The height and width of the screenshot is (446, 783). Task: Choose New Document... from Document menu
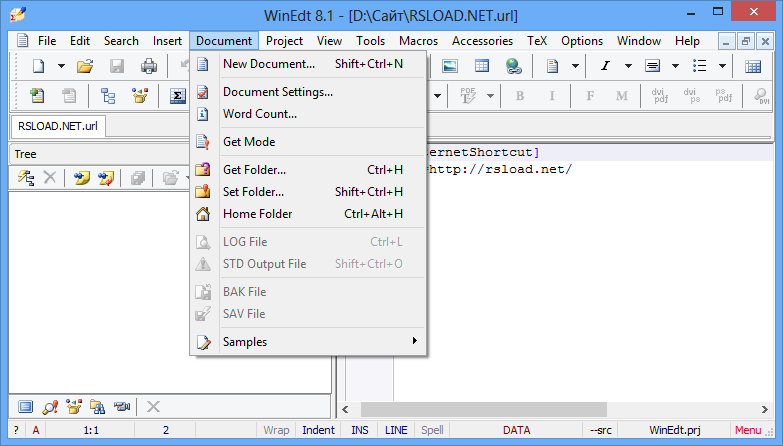(x=309, y=64)
